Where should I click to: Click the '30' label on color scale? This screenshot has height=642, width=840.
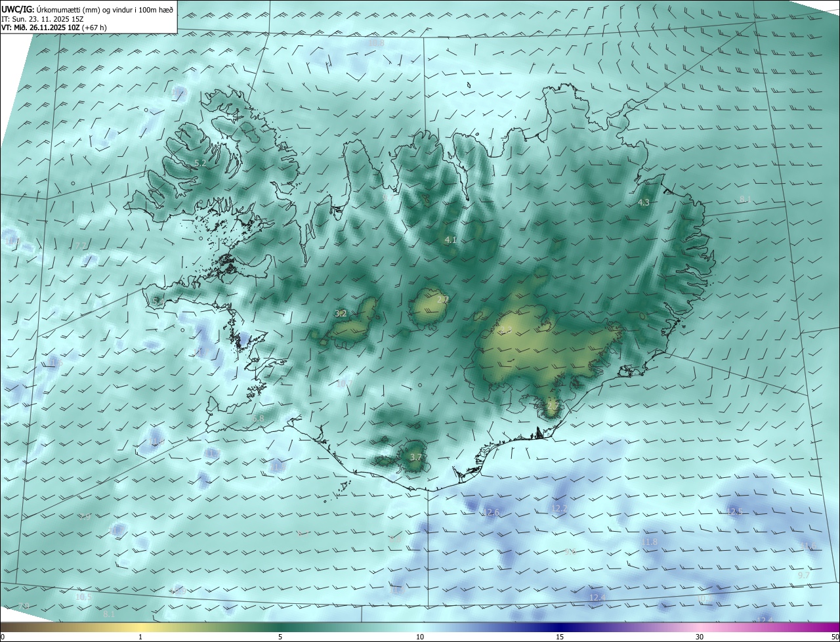tap(700, 637)
